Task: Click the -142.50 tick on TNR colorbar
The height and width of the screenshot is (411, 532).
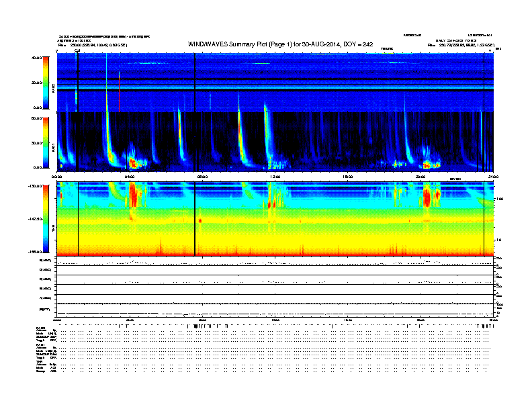Action: 36,219
